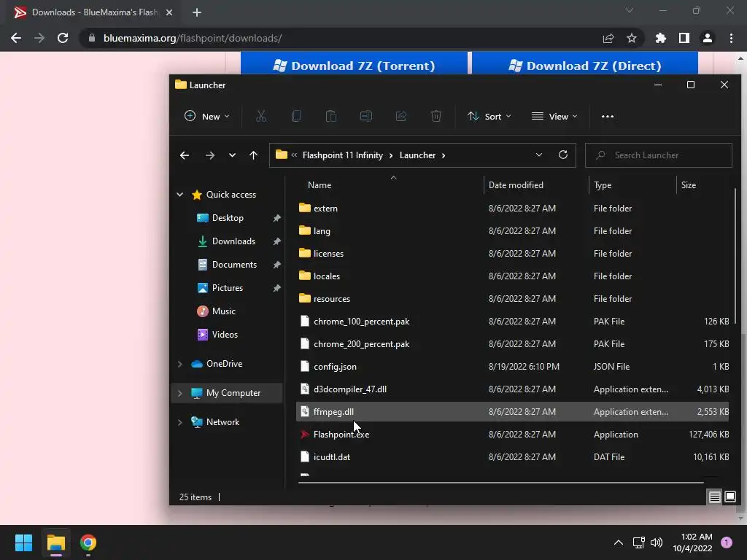747x560 pixels.
Task: Open the See more ellipsis menu
Action: tap(608, 116)
